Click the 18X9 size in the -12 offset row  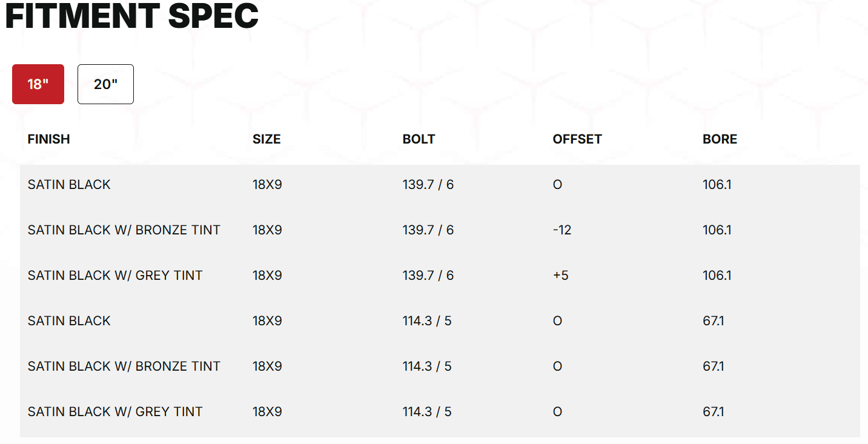(267, 230)
